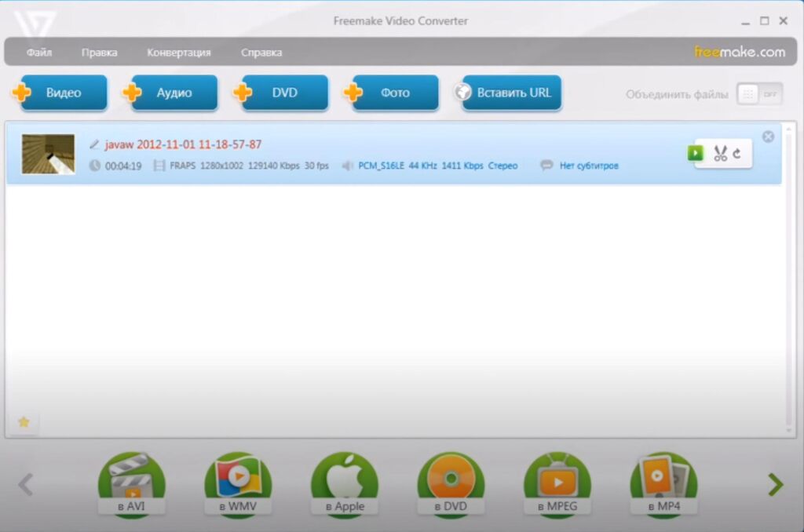Screen dimensions: 804x532
Task: Rotate the video using the arrow icon
Action: tap(736, 153)
